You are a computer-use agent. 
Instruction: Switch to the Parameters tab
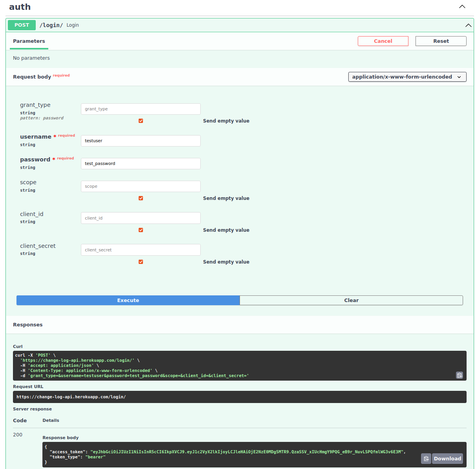(29, 41)
